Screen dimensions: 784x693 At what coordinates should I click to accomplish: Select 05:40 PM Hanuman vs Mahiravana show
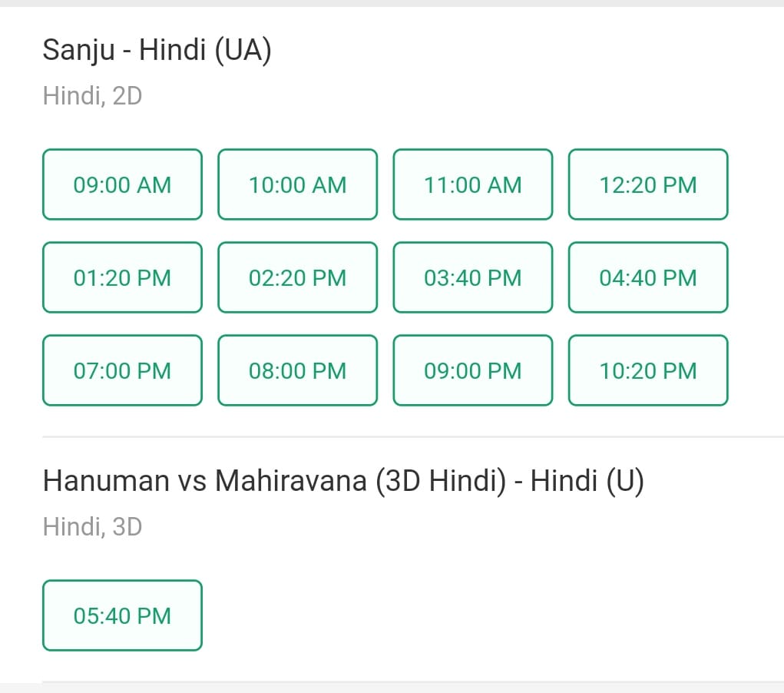pos(123,615)
